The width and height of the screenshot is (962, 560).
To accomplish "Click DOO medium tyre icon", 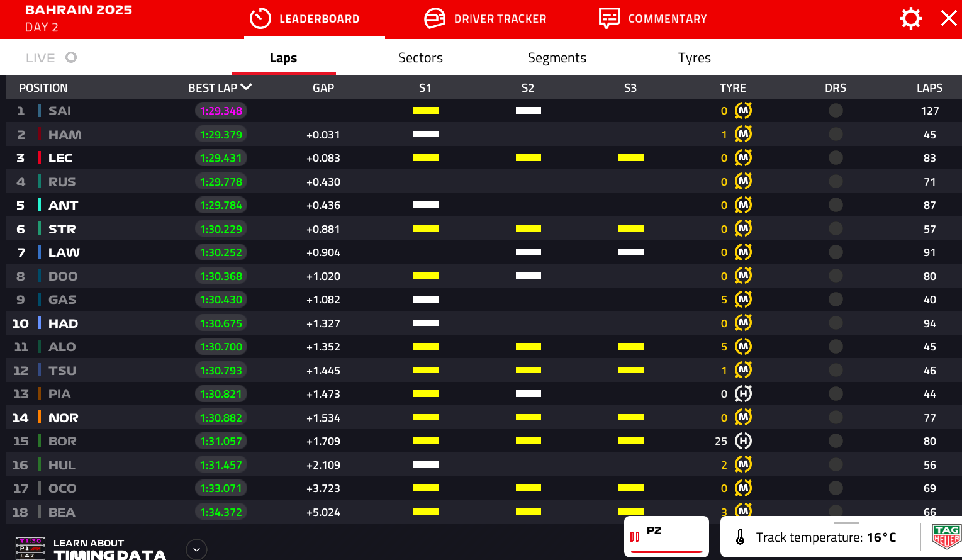I will (x=743, y=276).
